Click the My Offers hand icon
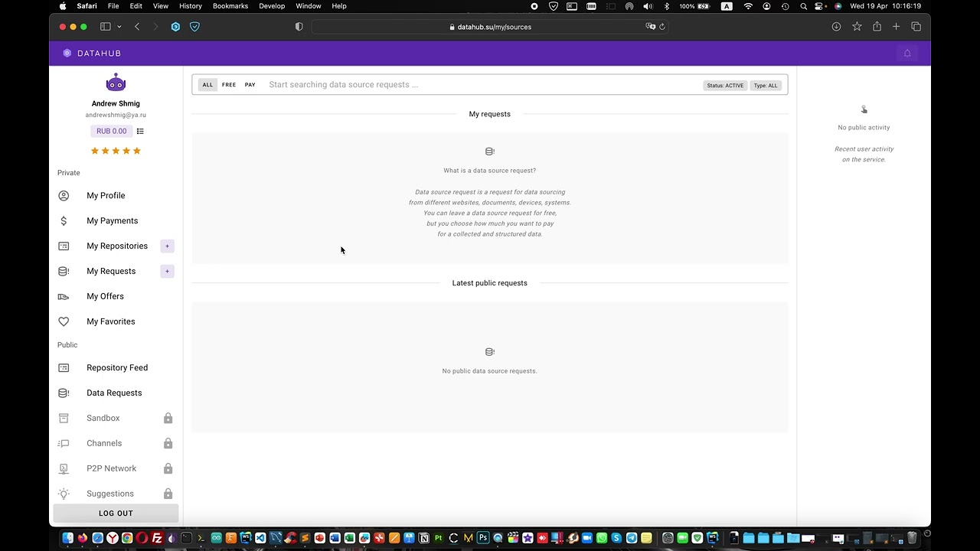Image resolution: width=980 pixels, height=551 pixels. (64, 296)
